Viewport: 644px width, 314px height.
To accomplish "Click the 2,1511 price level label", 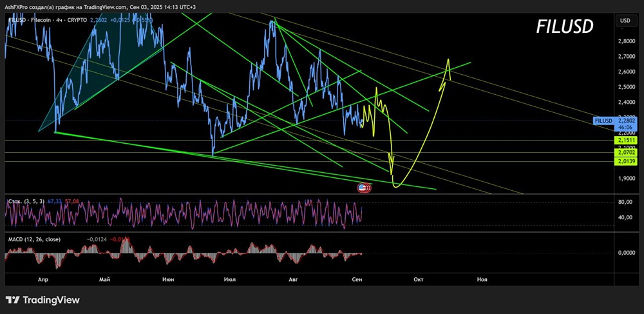I will click(x=625, y=141).
